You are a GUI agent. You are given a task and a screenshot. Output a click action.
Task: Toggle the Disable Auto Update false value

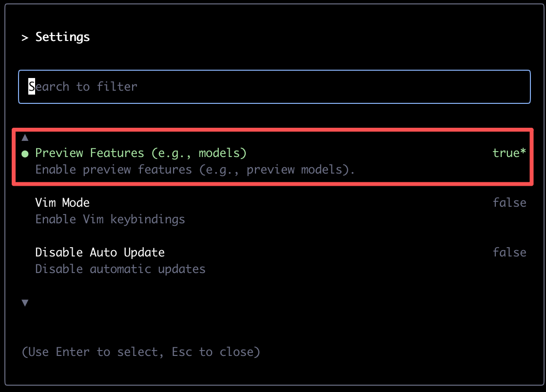tap(509, 253)
